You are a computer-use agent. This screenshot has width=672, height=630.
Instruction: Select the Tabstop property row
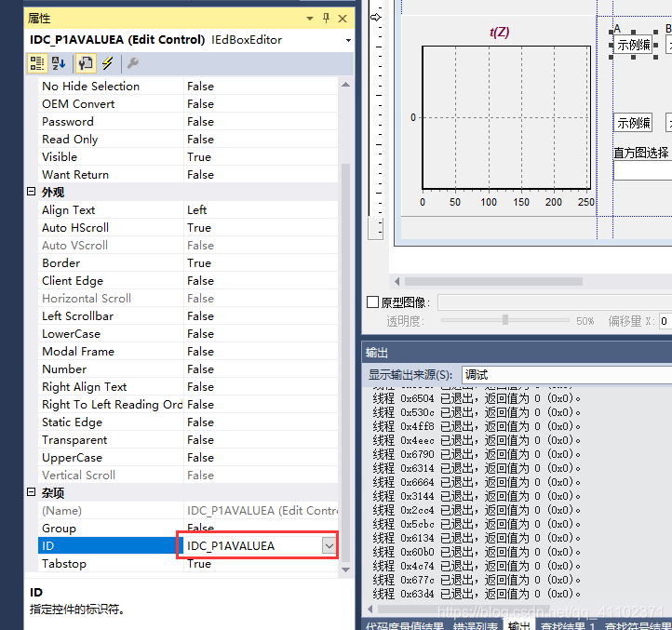[188, 564]
